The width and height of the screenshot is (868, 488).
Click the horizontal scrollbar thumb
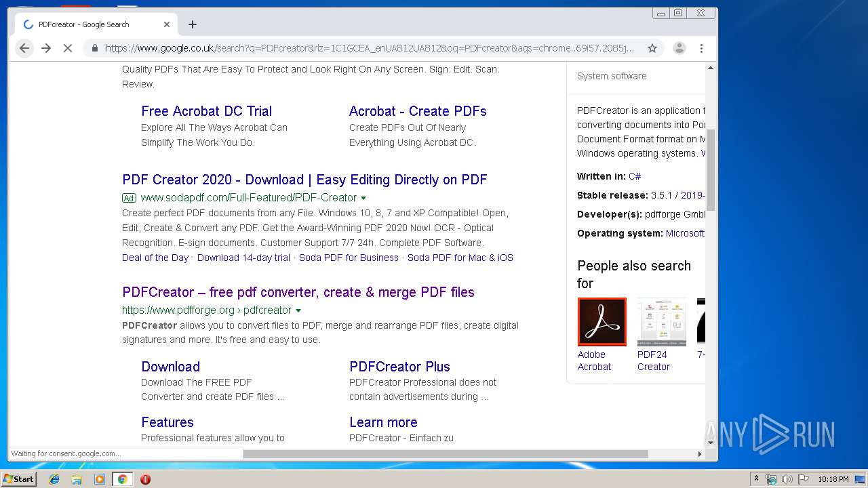[x=446, y=454]
